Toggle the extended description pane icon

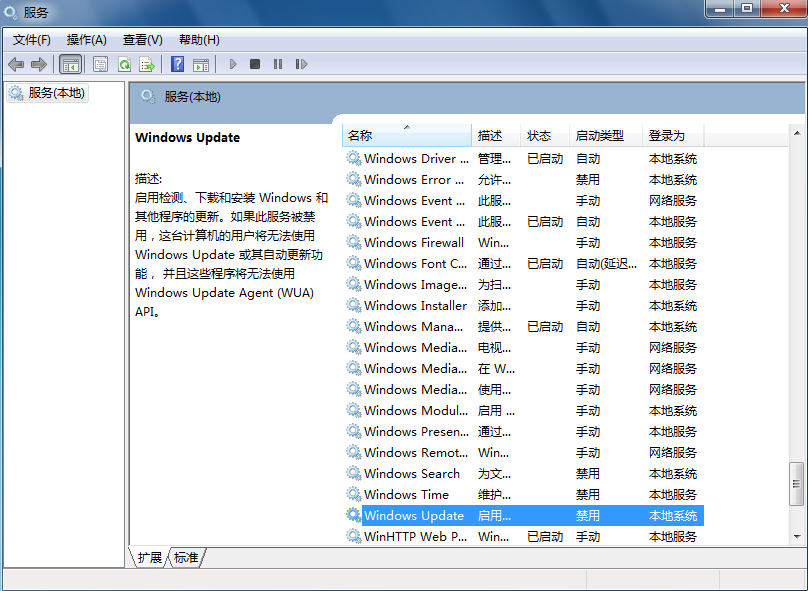pos(201,64)
